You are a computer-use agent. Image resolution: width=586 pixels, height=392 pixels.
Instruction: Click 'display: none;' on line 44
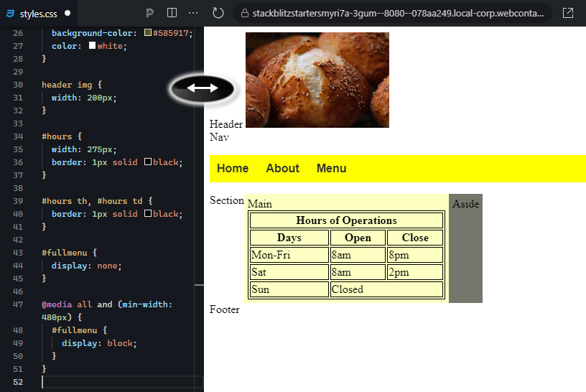coord(87,266)
